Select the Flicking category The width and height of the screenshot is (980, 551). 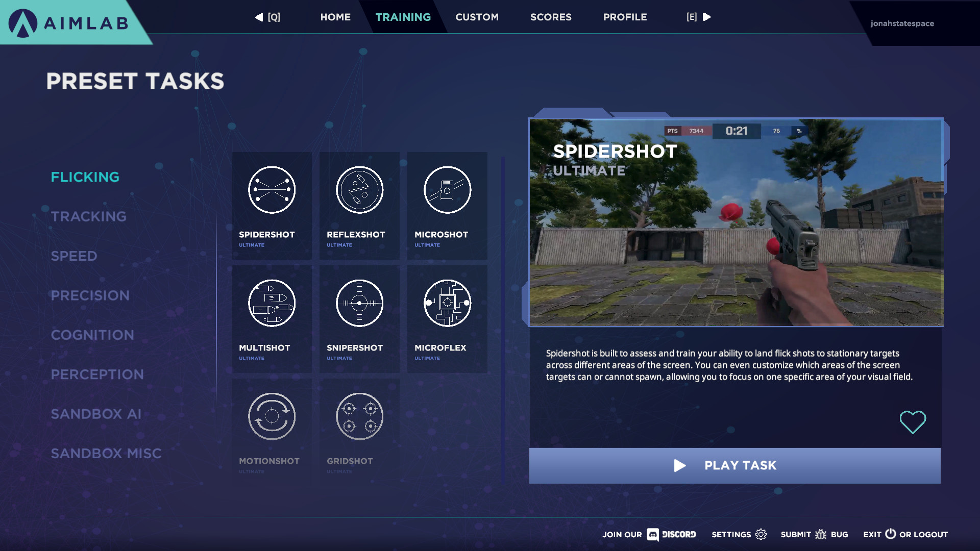coord(85,177)
